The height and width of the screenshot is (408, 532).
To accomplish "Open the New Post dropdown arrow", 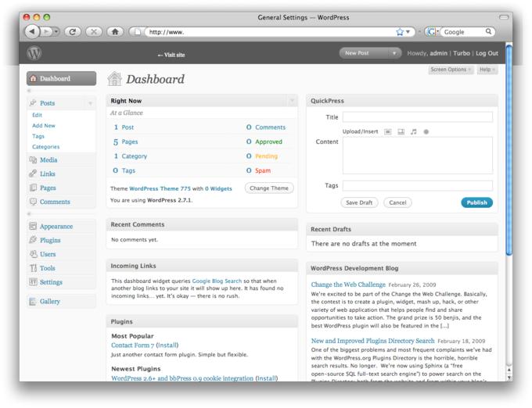I will pos(394,53).
